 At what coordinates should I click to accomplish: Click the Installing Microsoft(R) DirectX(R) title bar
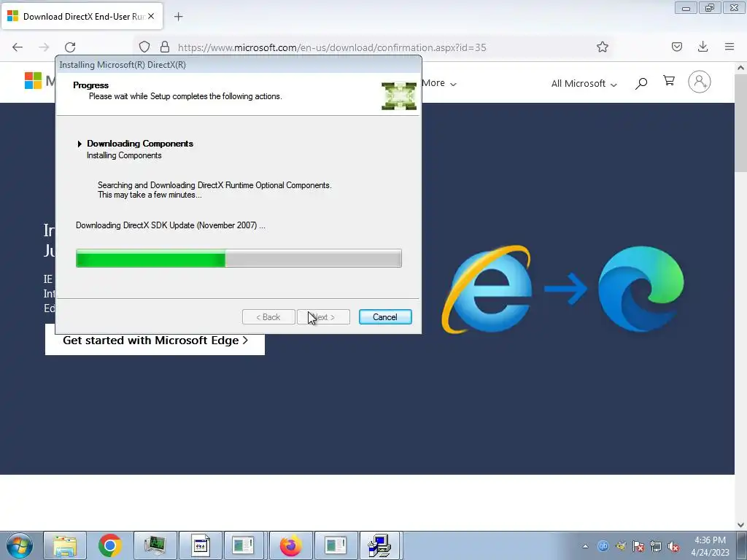[x=239, y=65]
